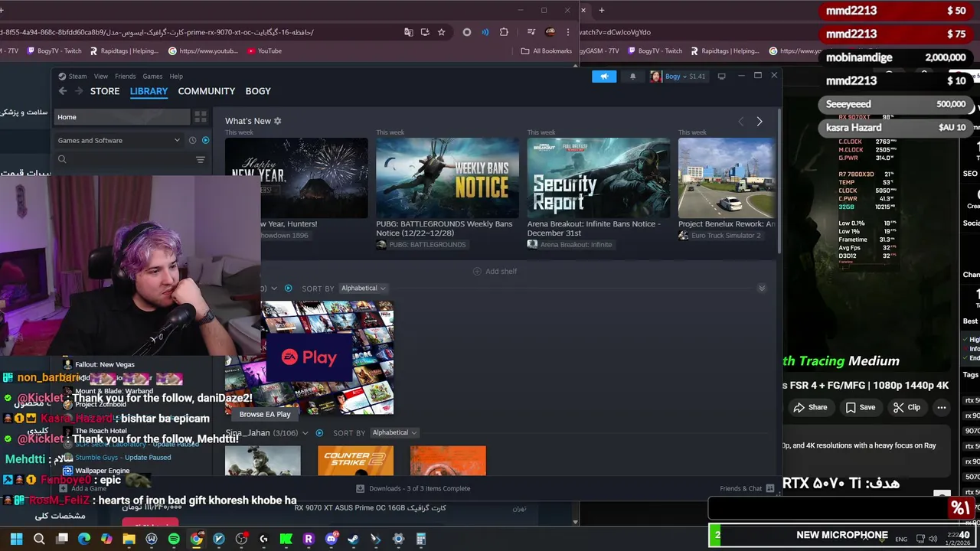
Task: Open Spotify from the taskbar
Action: click(174, 539)
